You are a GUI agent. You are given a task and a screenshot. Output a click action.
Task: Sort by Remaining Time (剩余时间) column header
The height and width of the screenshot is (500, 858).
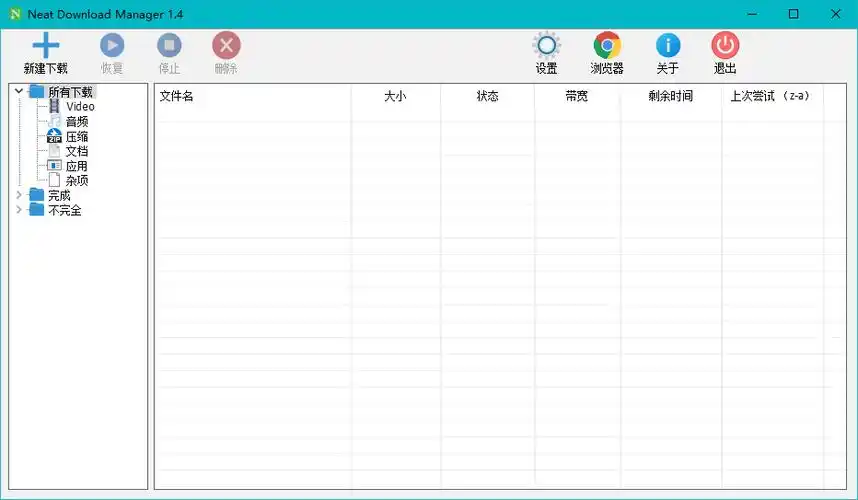pos(671,96)
